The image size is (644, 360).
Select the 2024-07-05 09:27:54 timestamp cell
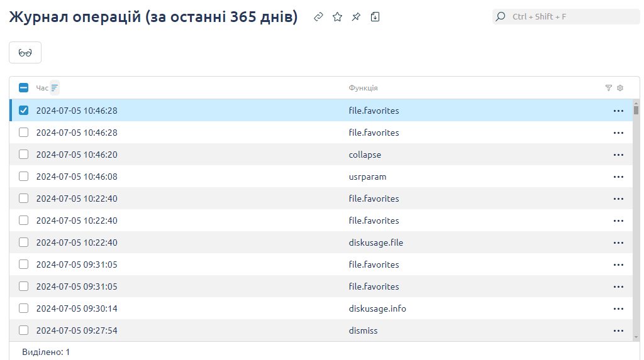click(77, 331)
